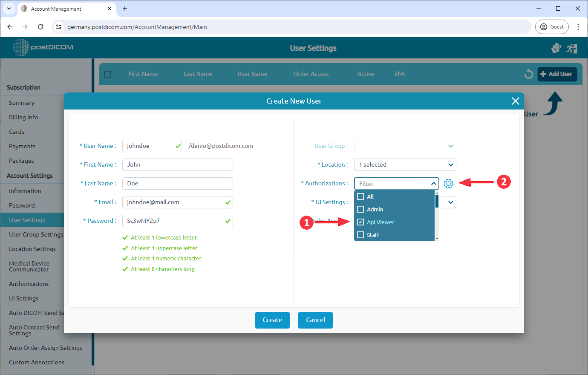Open the UI Settings dropdown
Image resolution: width=588 pixels, height=375 pixels.
[451, 202]
